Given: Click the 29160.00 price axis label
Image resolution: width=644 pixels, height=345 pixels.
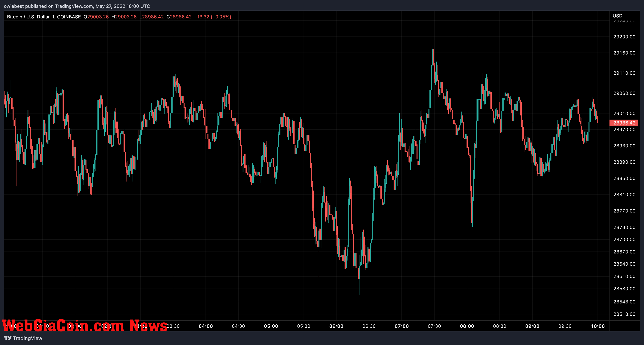Looking at the screenshot, I should [624, 53].
